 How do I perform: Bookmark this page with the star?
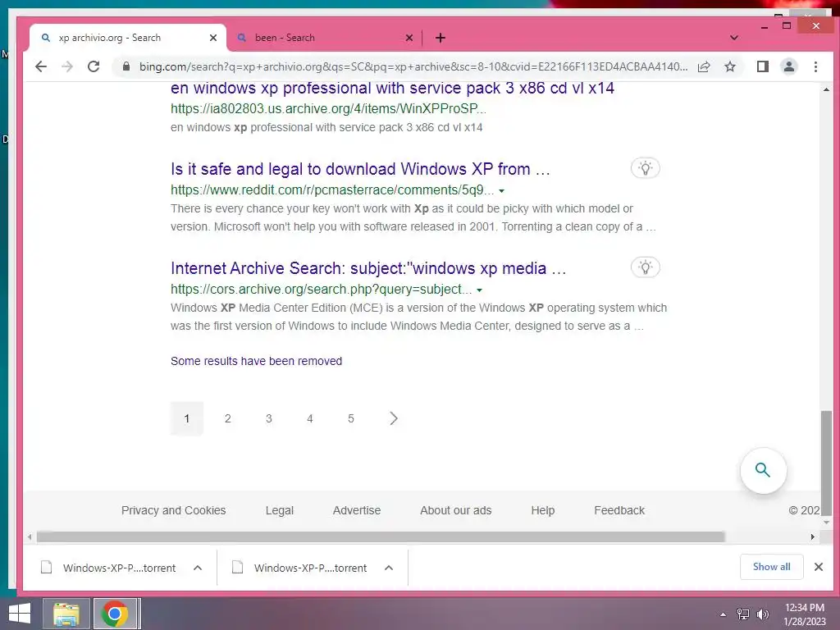pyautogui.click(x=730, y=66)
